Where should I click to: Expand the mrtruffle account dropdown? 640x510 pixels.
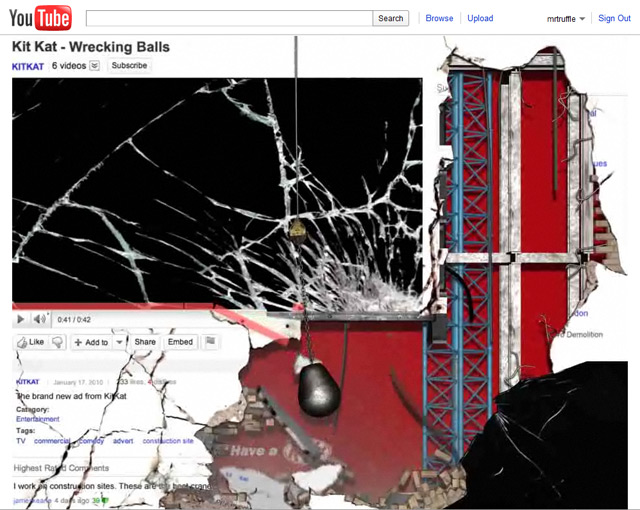pos(566,19)
